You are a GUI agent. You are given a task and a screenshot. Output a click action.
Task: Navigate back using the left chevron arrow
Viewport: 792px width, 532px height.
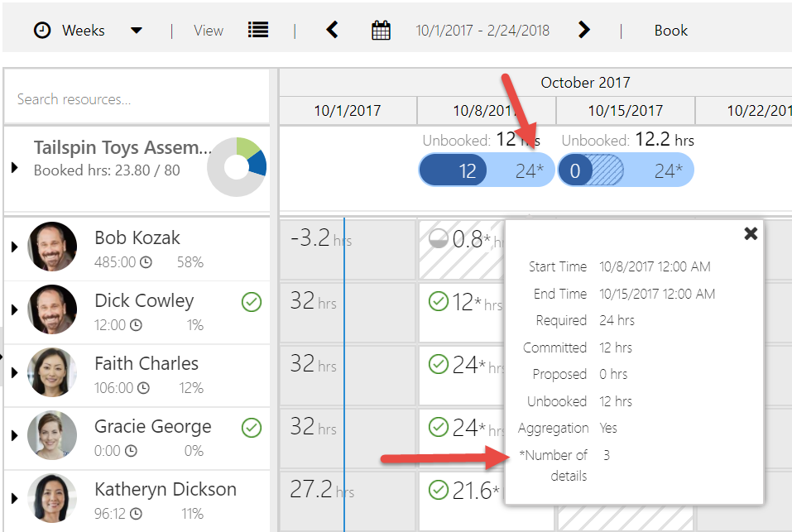point(332,30)
